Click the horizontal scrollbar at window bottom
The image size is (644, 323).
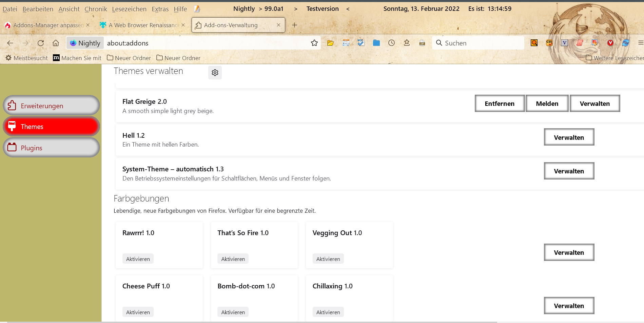click(252, 322)
